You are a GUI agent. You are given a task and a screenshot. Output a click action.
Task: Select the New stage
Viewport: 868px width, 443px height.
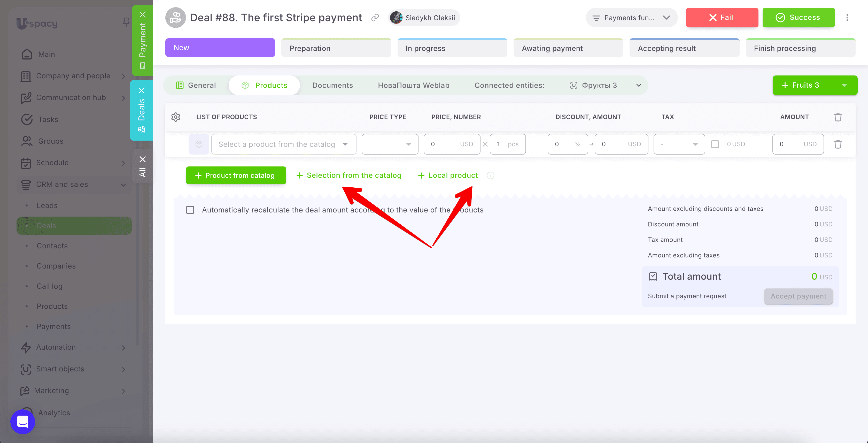[x=220, y=48]
